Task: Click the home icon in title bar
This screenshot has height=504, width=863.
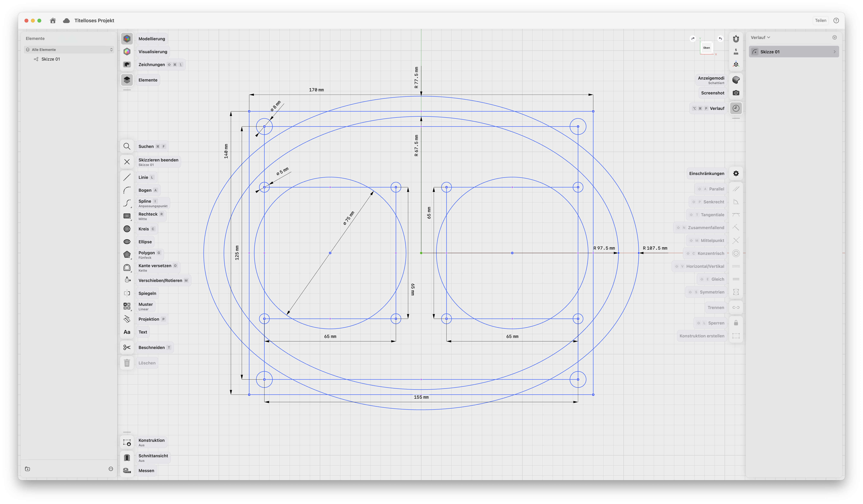Action: (x=53, y=21)
